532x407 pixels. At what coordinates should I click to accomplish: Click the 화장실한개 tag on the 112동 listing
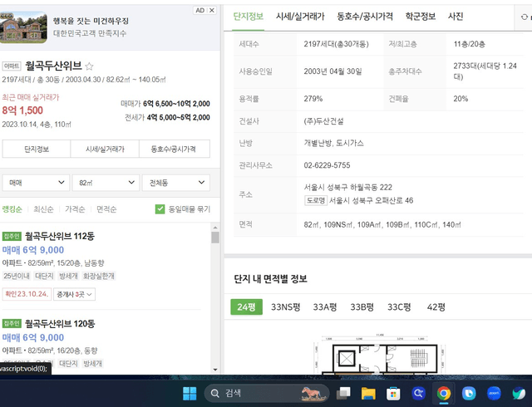pos(99,276)
